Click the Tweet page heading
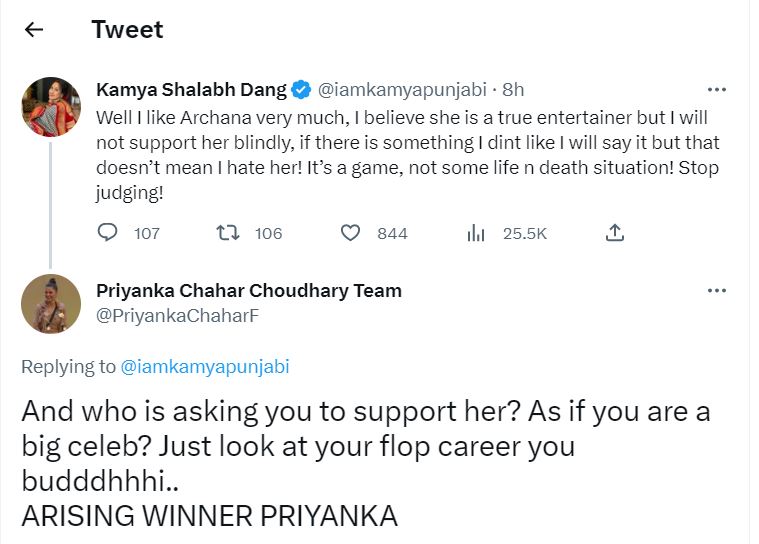This screenshot has width=759, height=544. (127, 30)
